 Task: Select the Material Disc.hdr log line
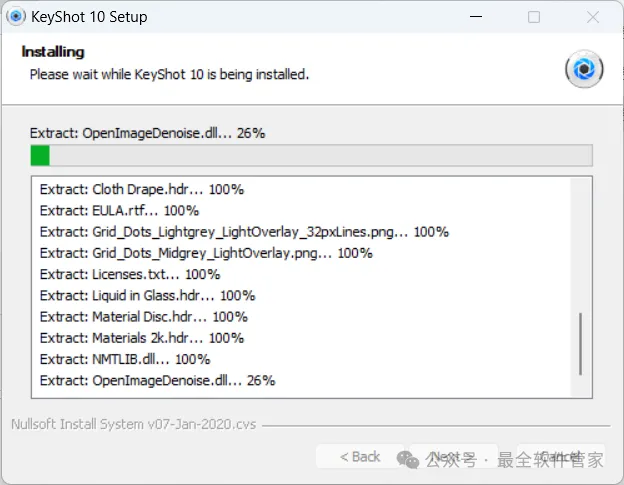tap(142, 317)
